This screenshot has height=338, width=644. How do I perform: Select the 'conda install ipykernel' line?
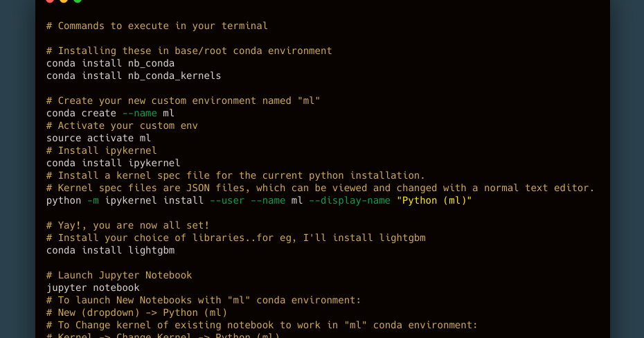click(x=114, y=163)
